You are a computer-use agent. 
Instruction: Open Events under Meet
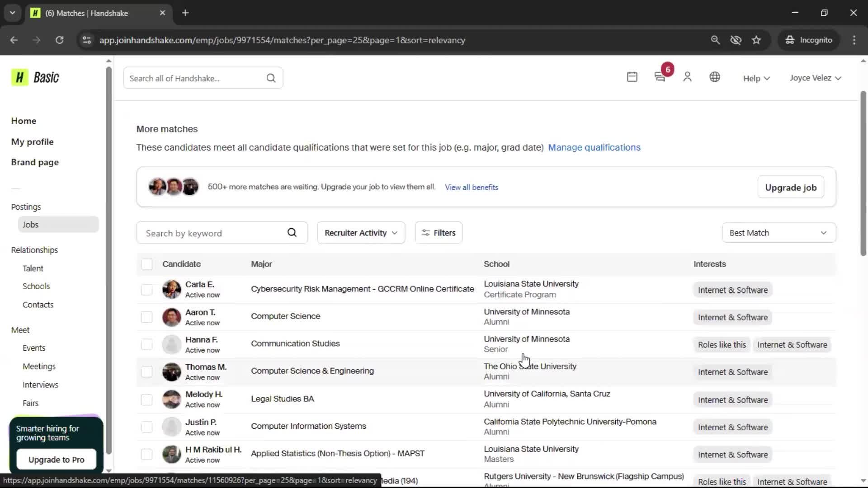click(x=34, y=348)
